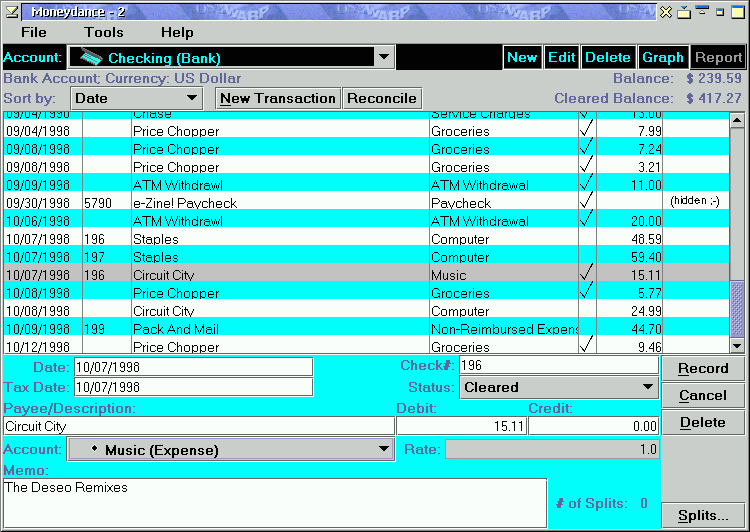Image resolution: width=750 pixels, height=532 pixels.
Task: Click the Report button
Action: pos(718,57)
